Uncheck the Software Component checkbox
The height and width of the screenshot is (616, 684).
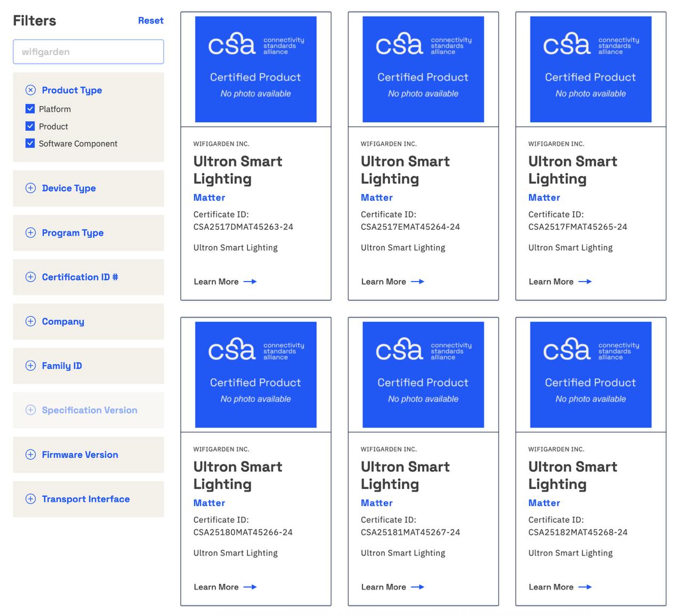coord(30,144)
